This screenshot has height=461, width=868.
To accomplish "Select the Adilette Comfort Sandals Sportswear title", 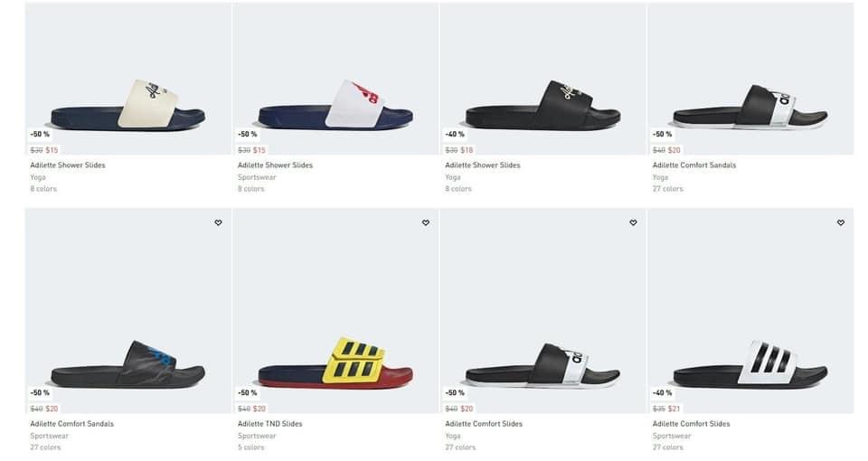I will pyautogui.click(x=72, y=424).
